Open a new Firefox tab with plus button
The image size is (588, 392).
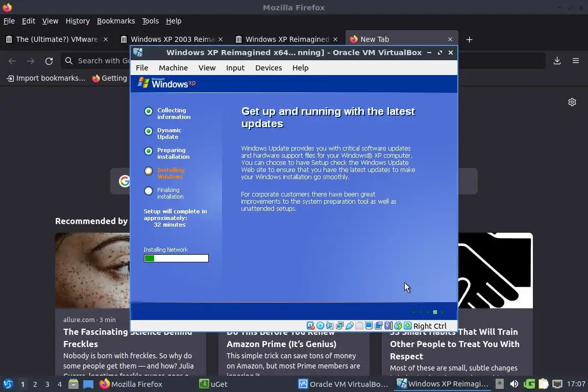469,39
